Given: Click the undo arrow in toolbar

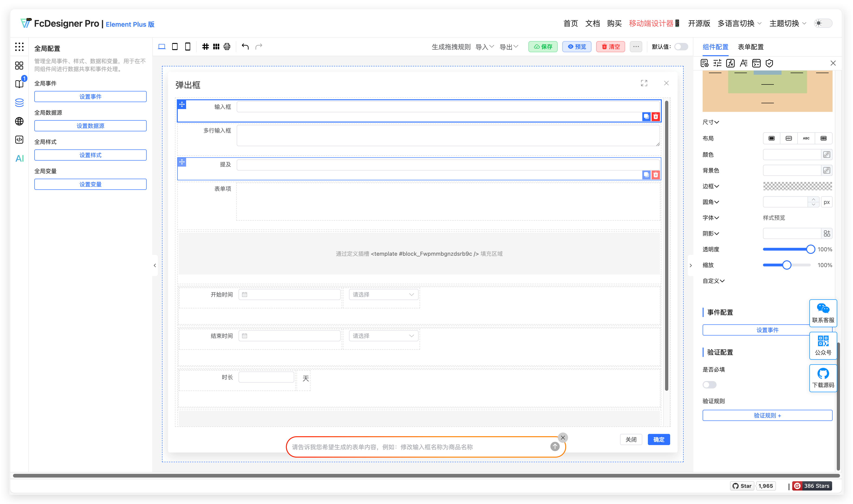Looking at the screenshot, I should point(245,47).
